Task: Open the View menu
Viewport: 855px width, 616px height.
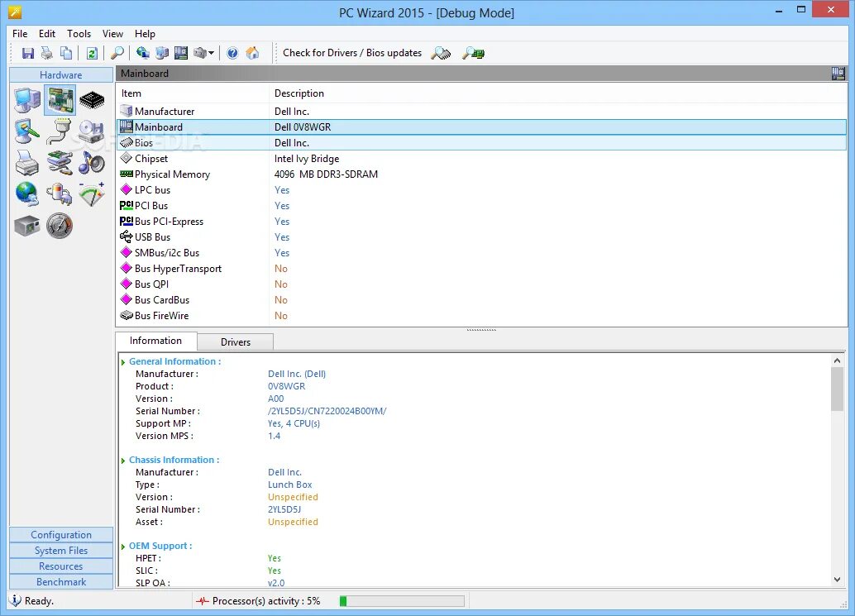Action: [x=113, y=34]
